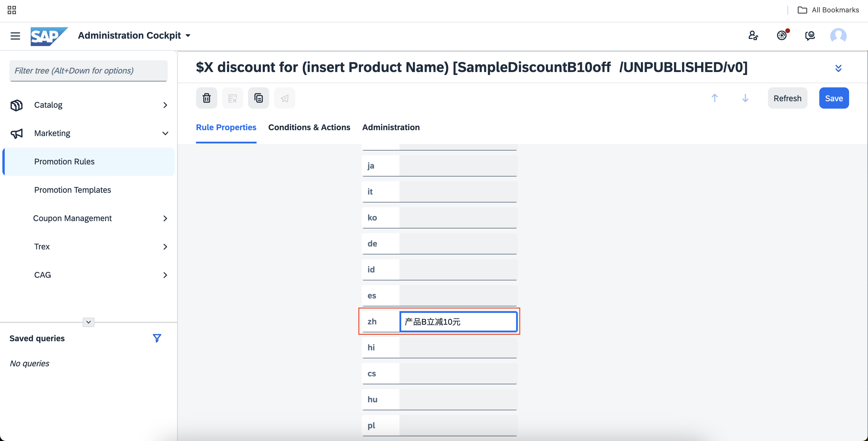Toggle the hamburger navigation menu
Viewport: 868px width, 441px height.
15,36
